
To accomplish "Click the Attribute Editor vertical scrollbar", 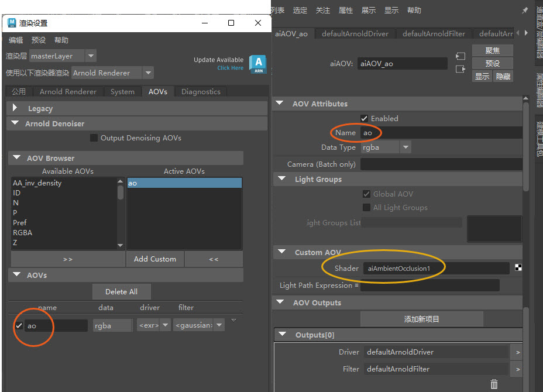I will pos(525,146).
